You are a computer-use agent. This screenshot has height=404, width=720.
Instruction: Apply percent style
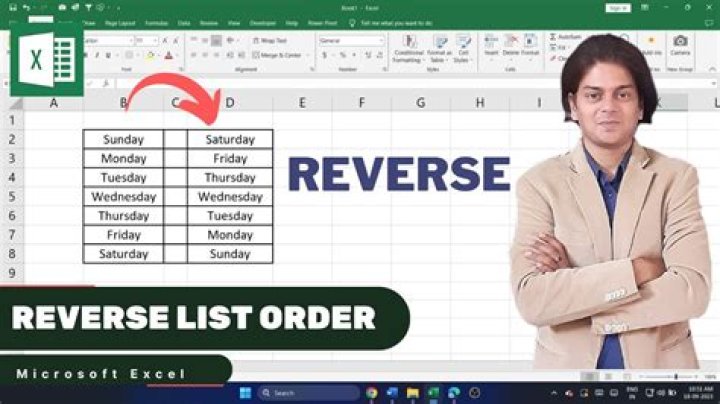point(343,55)
